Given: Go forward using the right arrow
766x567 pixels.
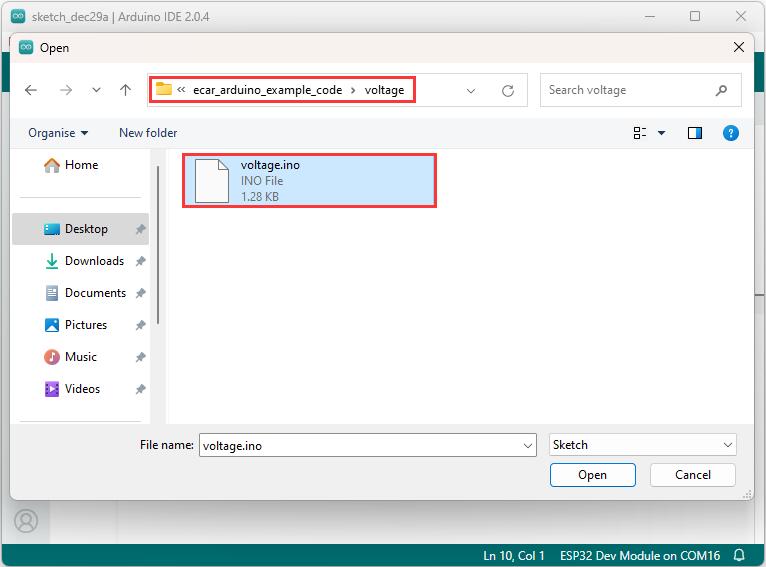Looking at the screenshot, I should [66, 90].
